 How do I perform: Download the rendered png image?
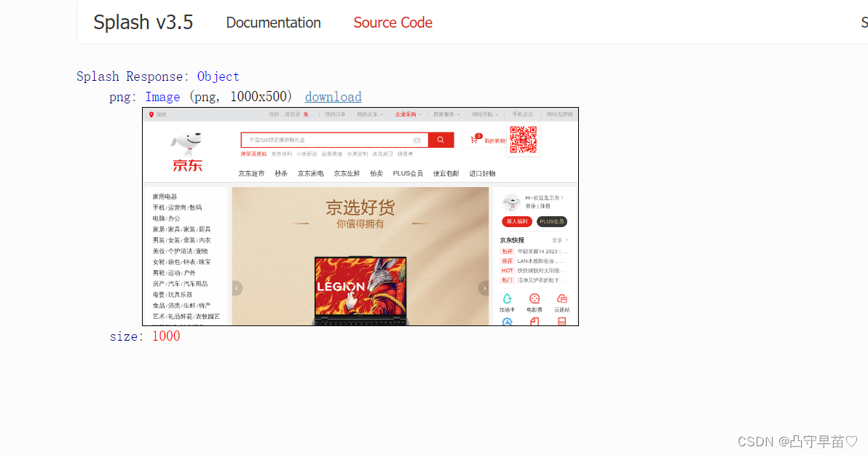(x=334, y=97)
